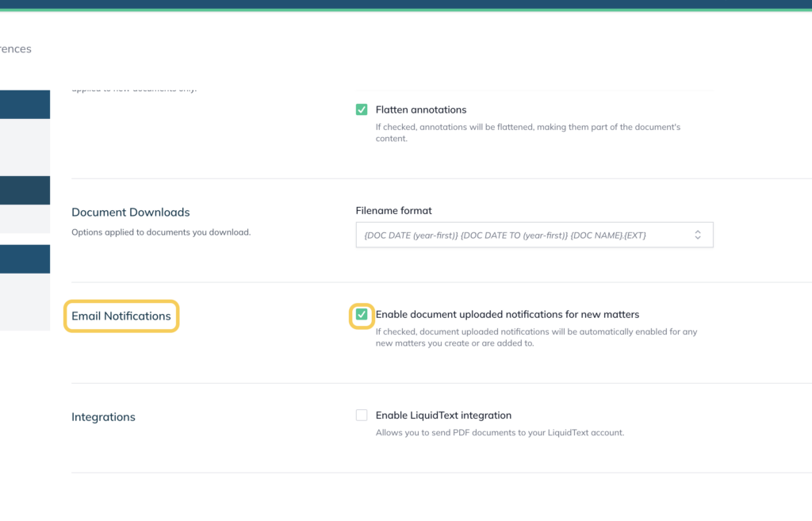Click the up-down chevron in Filename format field
This screenshot has height=521, width=812.
pyautogui.click(x=698, y=235)
